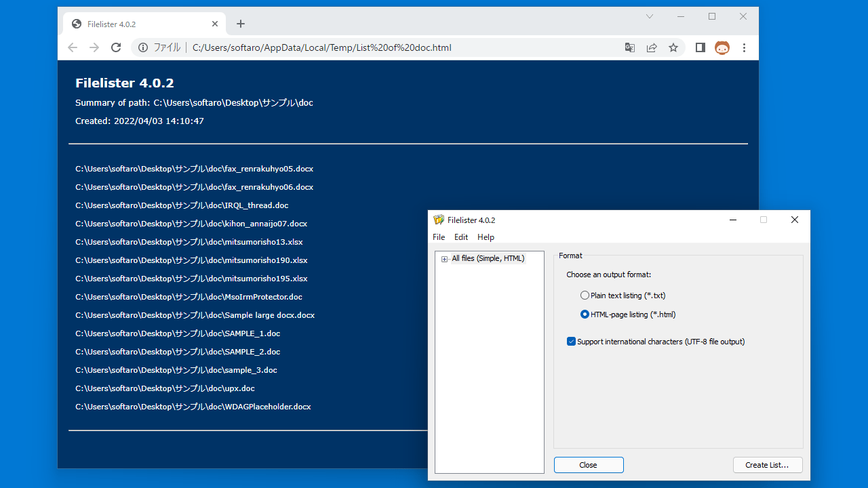The width and height of the screenshot is (868, 488).
Task: Select HTML-page listing (*.html) option
Action: 628,314
